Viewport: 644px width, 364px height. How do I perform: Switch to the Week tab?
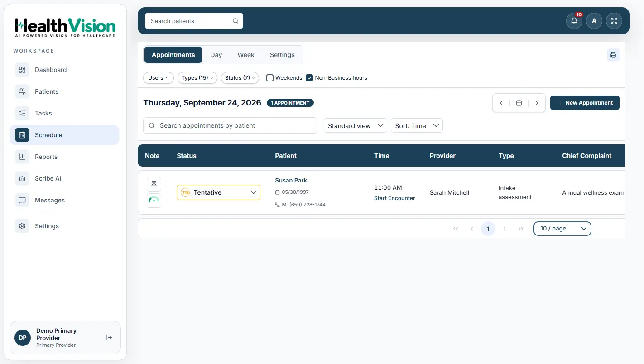[x=246, y=55]
